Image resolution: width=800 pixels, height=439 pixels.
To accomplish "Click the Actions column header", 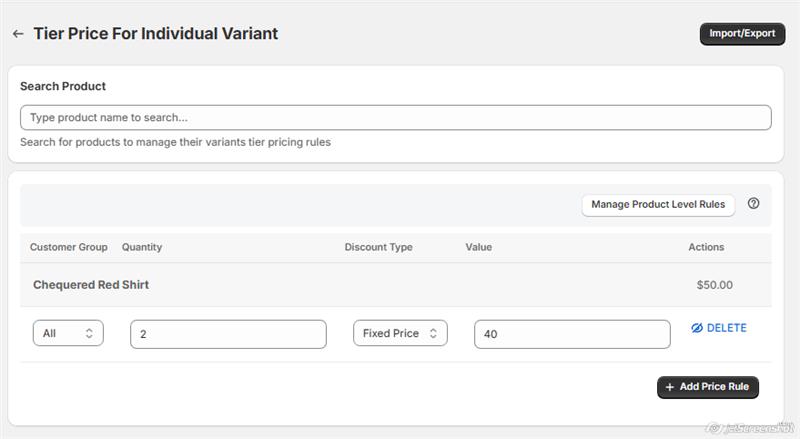I will [x=706, y=247].
